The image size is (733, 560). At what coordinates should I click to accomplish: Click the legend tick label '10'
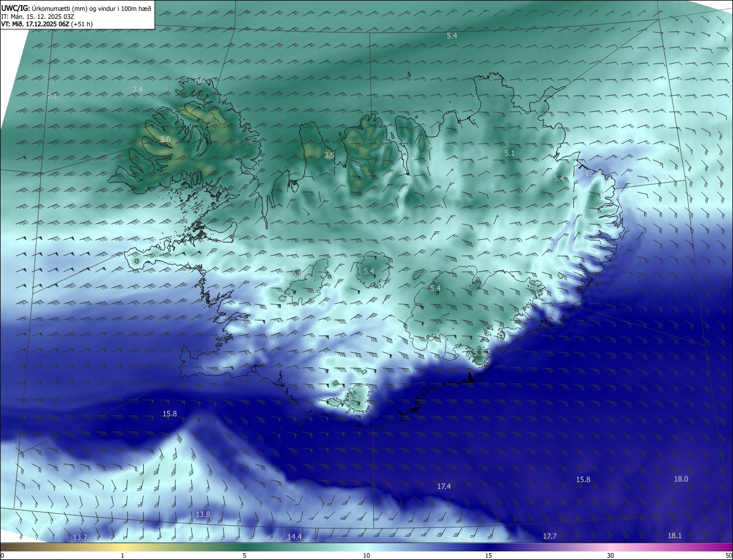point(366,555)
